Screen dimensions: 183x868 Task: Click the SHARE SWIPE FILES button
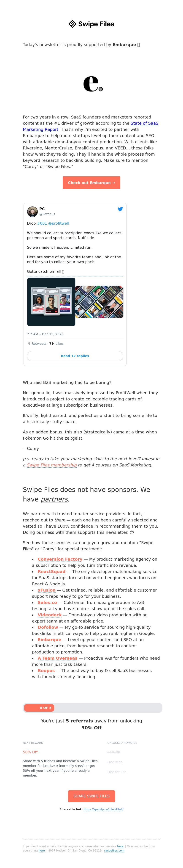coord(91,796)
